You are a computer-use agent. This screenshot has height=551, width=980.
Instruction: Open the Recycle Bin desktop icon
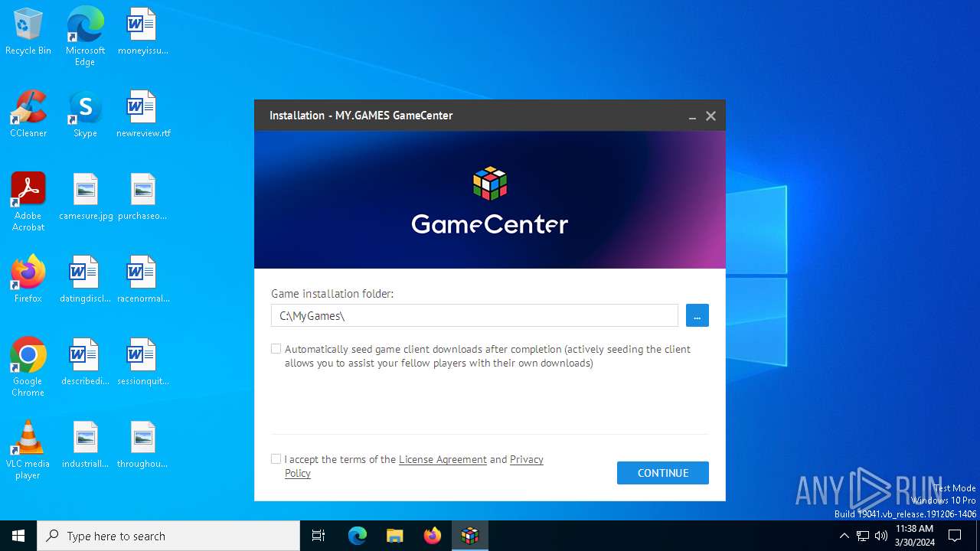click(28, 32)
